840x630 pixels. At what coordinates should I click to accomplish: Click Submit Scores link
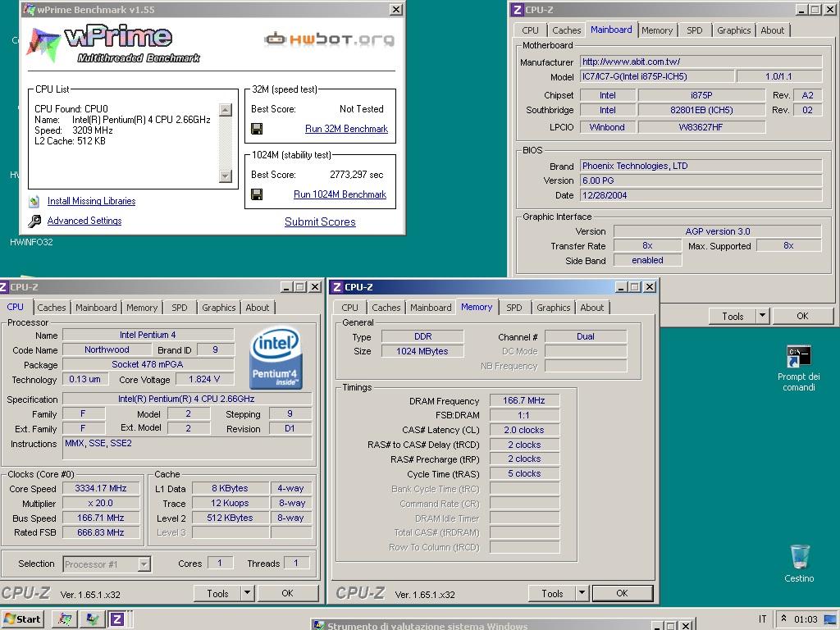(x=320, y=221)
